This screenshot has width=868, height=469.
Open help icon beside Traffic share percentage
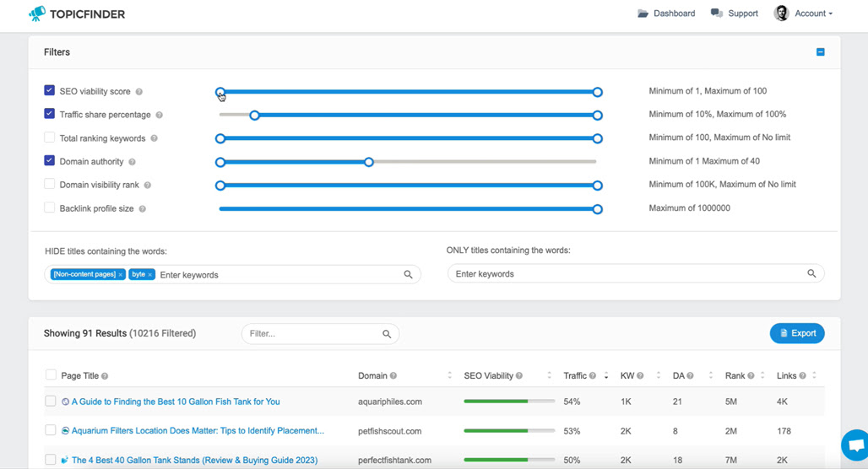point(160,115)
